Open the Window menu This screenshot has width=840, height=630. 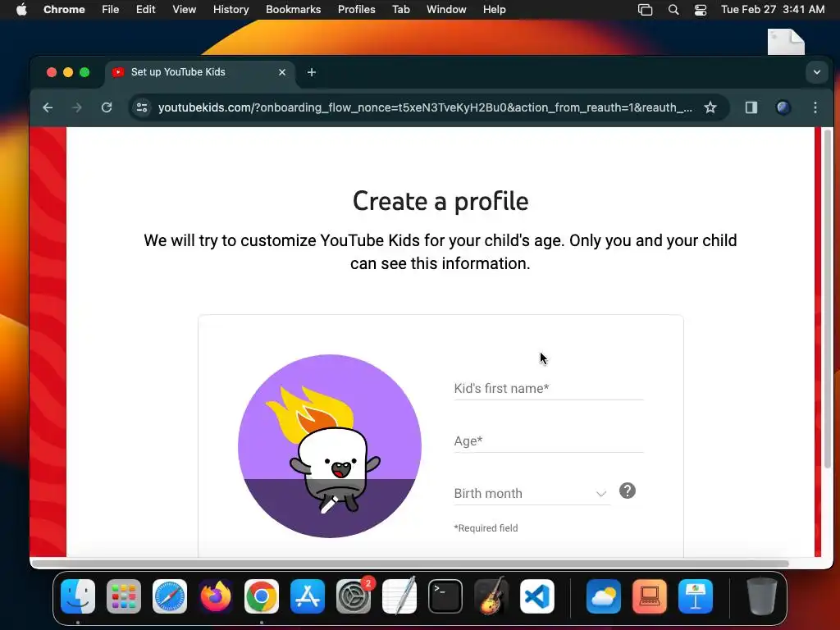(446, 10)
